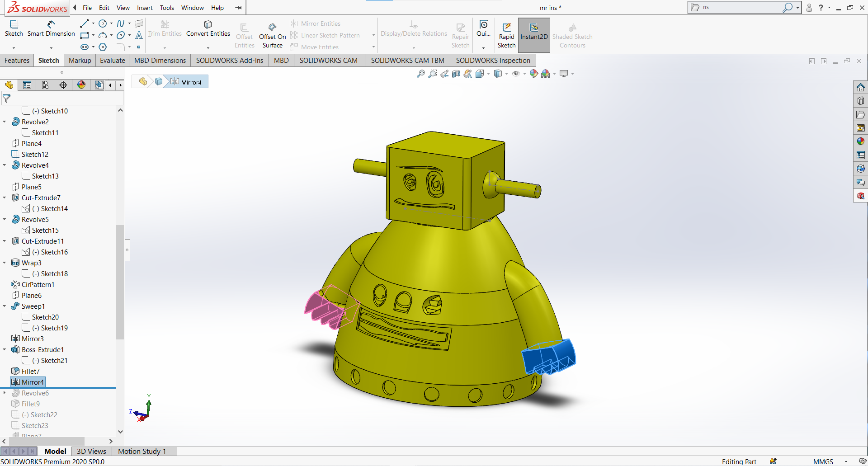Open the ConfigurationManager panel tab
Screen dimensions: 868x466
[45, 85]
